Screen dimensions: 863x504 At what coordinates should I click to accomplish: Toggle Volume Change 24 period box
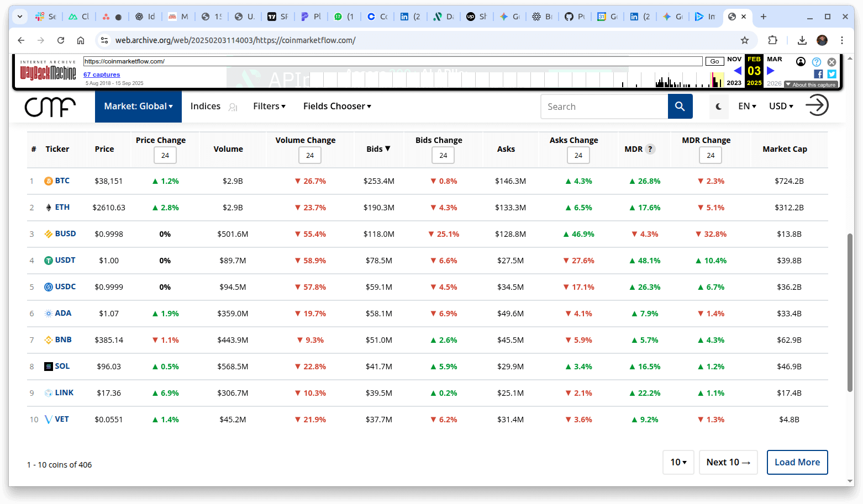tap(310, 156)
